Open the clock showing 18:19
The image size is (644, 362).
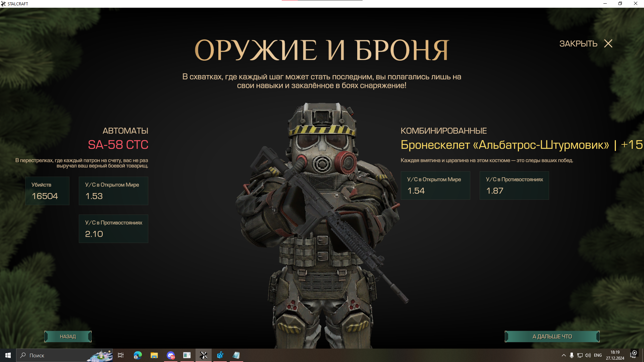point(615,355)
